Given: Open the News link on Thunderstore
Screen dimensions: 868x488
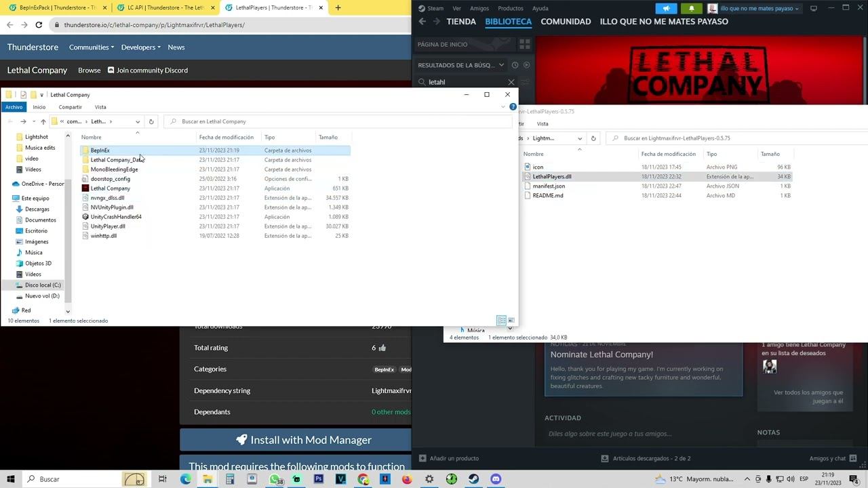Looking at the screenshot, I should (x=176, y=47).
